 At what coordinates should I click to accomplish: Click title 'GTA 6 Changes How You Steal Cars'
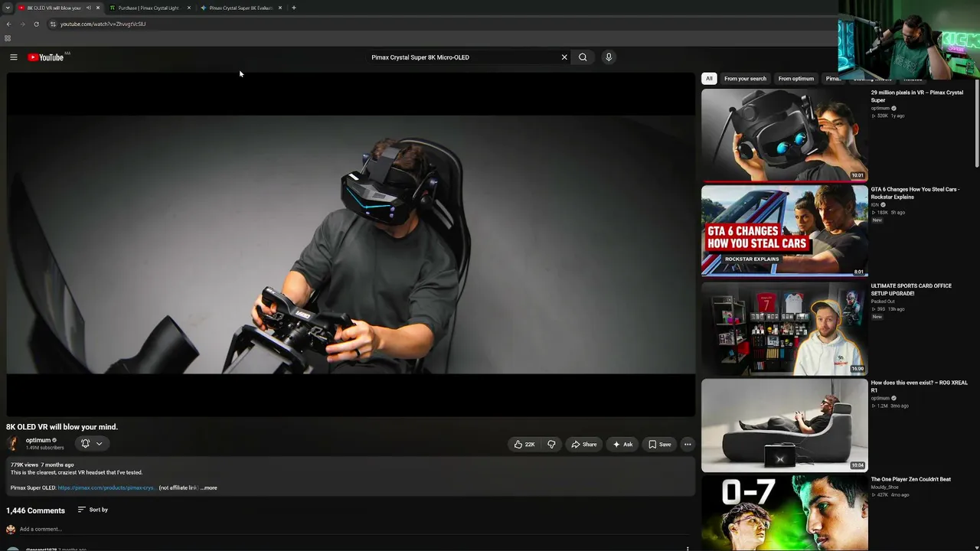(x=915, y=193)
